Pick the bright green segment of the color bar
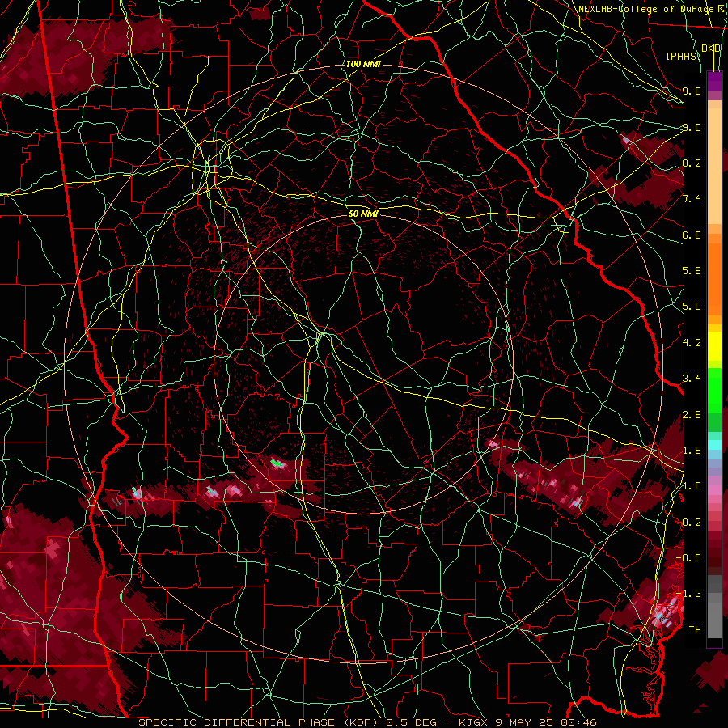 pos(714,389)
